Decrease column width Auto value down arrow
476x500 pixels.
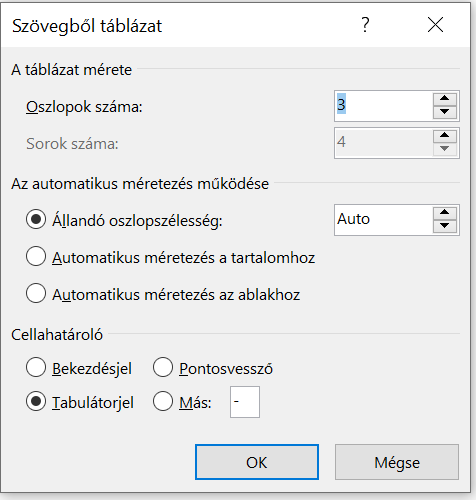tap(445, 226)
